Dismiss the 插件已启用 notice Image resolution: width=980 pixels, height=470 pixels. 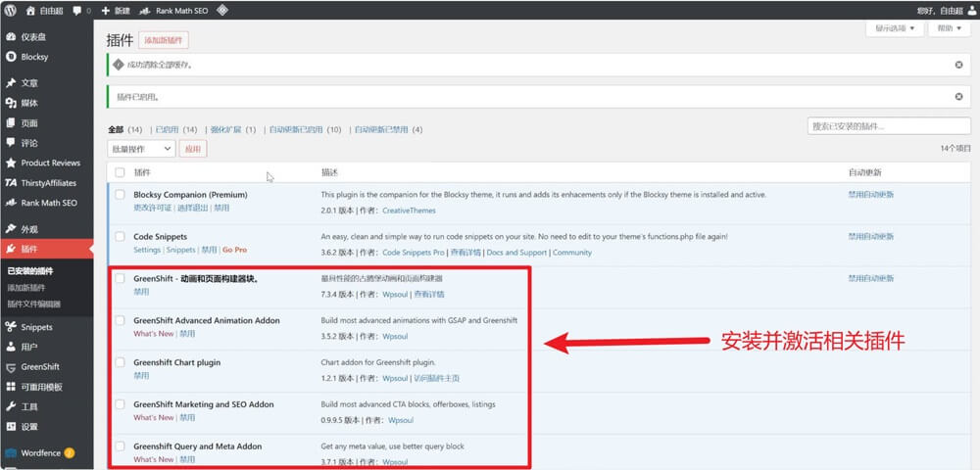(x=958, y=97)
